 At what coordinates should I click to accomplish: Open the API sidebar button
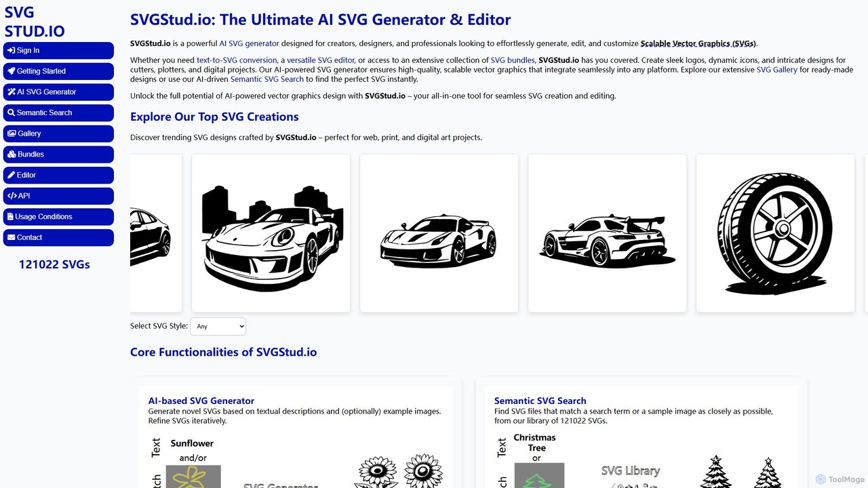58,196
